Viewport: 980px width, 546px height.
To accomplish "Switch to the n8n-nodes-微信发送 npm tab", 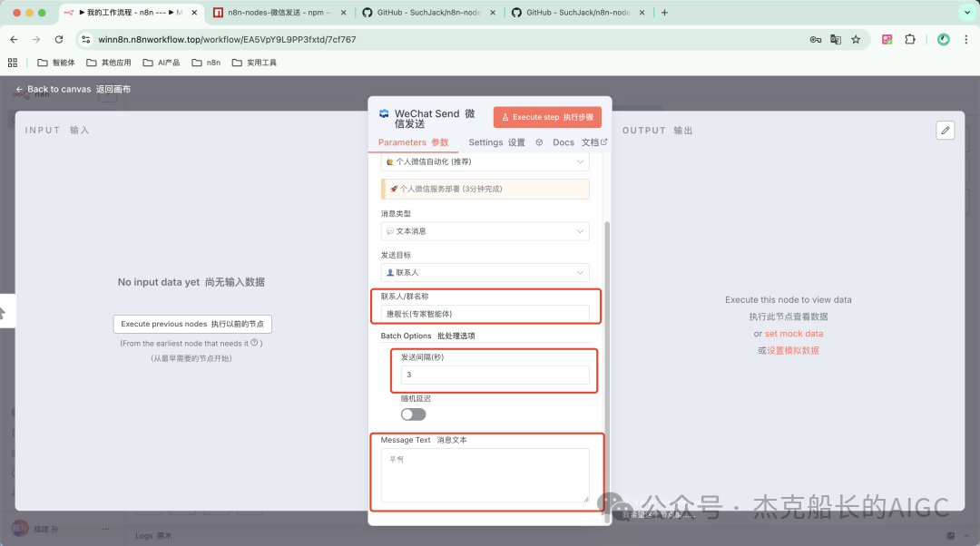I will (x=279, y=13).
